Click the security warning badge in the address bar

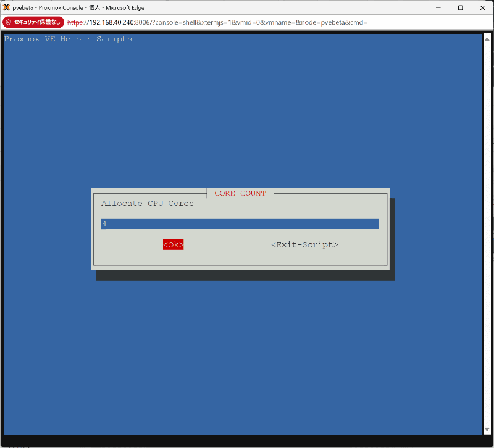tap(33, 22)
